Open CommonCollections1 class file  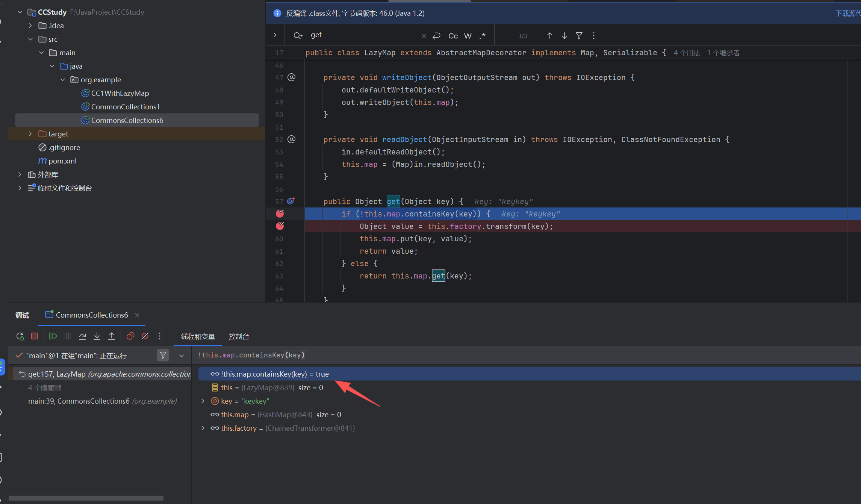point(125,107)
